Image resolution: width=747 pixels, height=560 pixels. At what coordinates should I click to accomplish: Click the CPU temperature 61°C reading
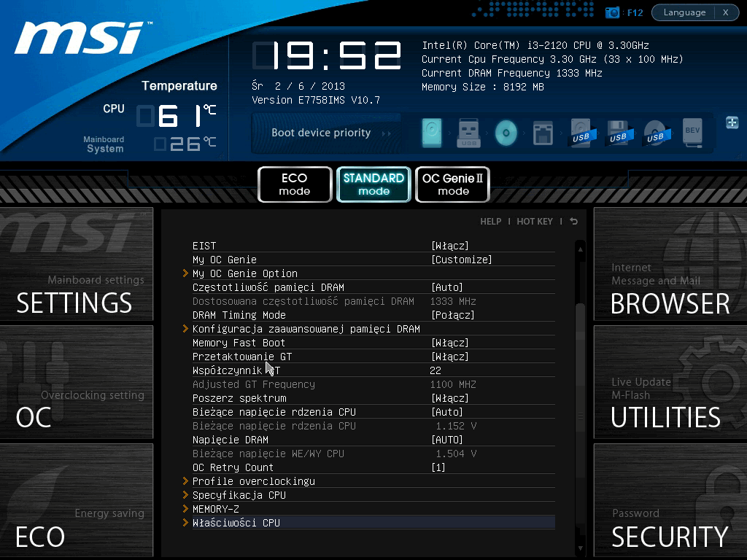pos(177,115)
